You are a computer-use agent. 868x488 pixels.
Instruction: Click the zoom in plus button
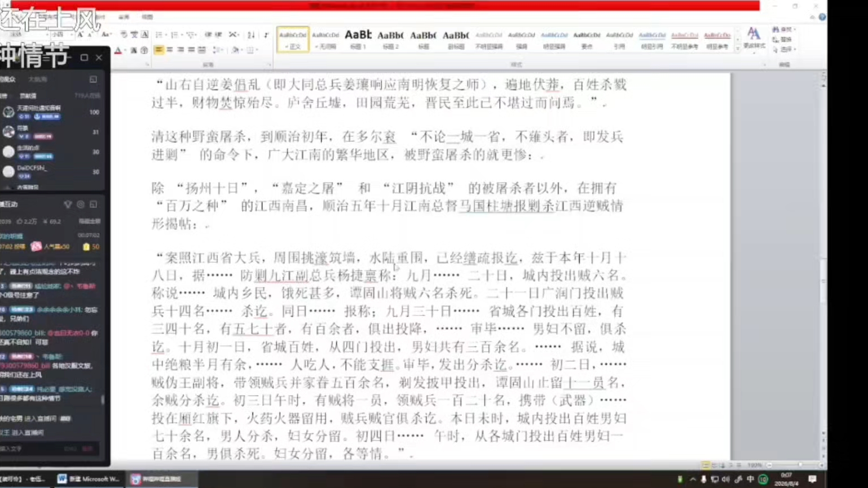821,465
